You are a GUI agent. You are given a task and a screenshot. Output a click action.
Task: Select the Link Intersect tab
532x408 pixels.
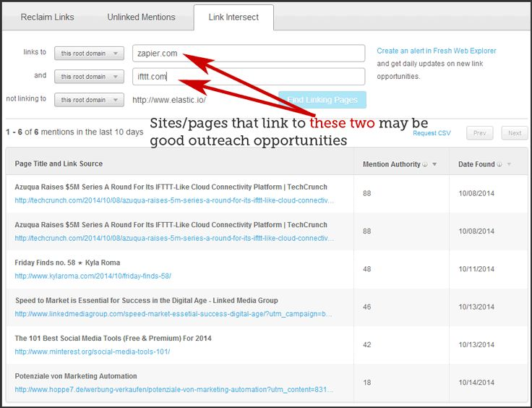point(233,17)
